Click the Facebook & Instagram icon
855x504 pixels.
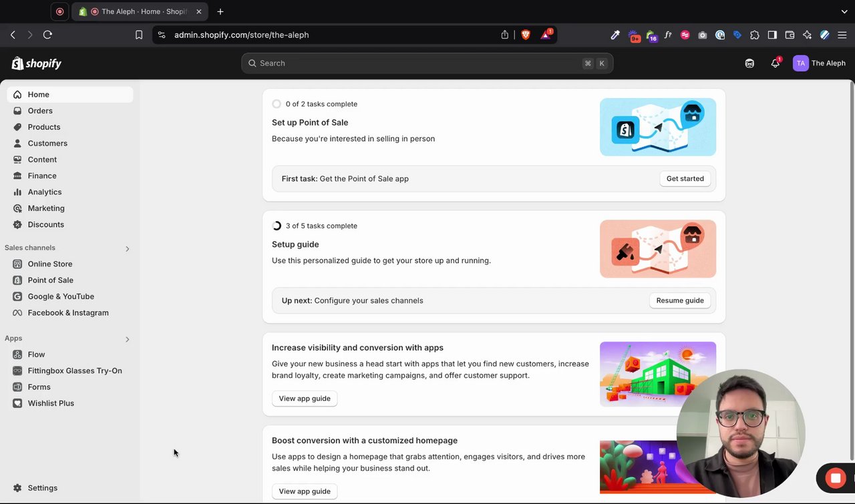click(x=17, y=312)
